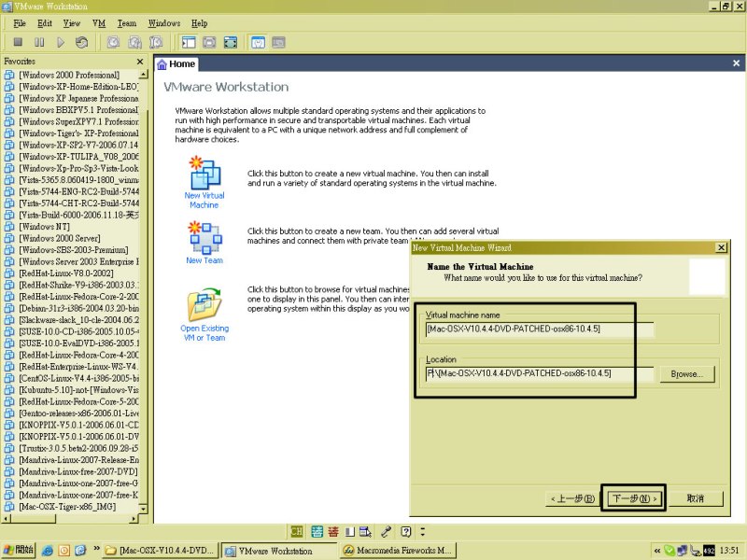Click the green tray icon in system tray

669,551
